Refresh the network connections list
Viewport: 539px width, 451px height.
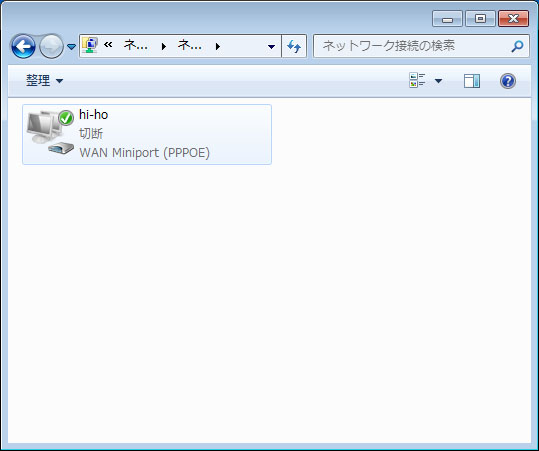294,46
